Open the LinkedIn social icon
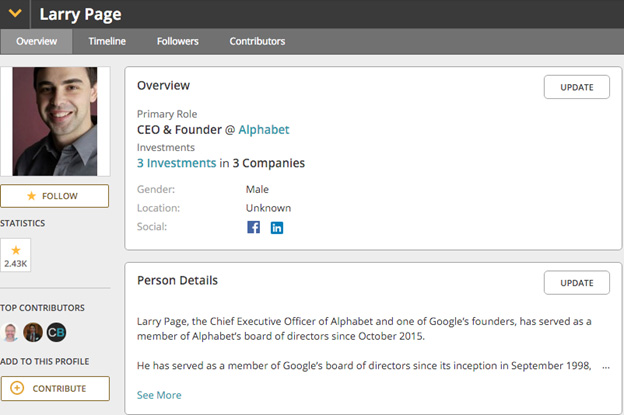Screen dimensions: 624x415 pyautogui.click(x=277, y=228)
